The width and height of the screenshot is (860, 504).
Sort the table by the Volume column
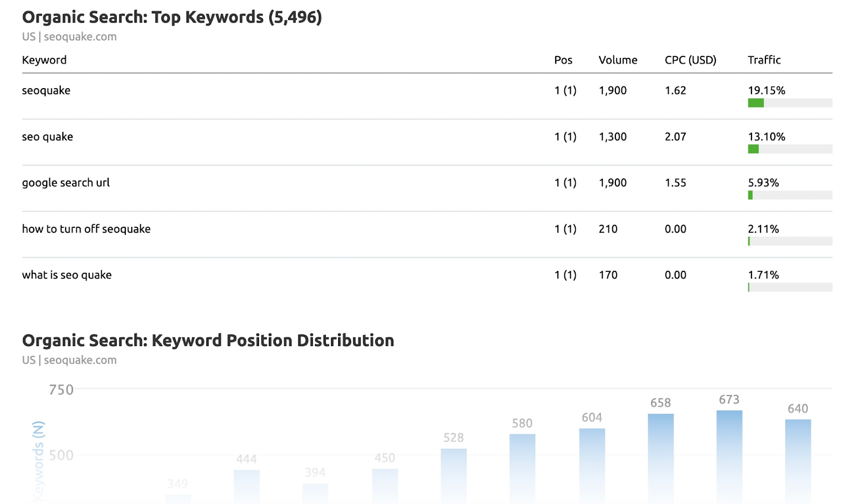click(617, 60)
